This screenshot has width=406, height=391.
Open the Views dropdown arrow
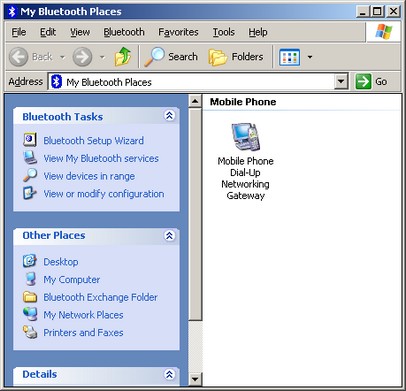(310, 57)
